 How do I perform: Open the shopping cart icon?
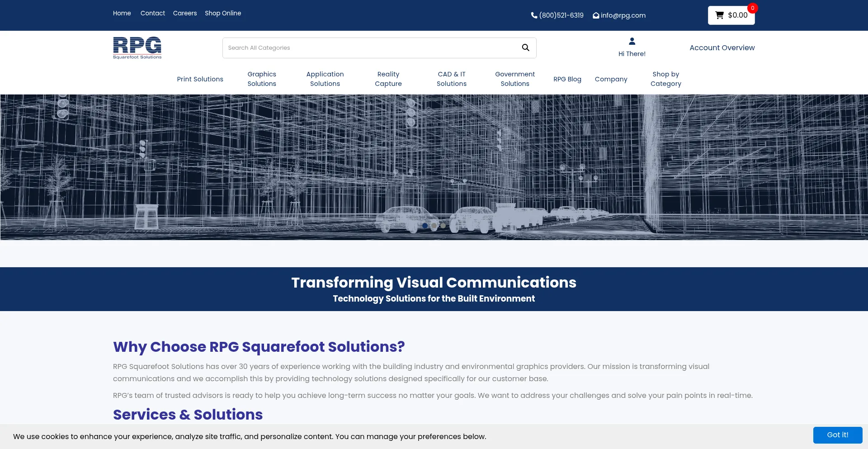(719, 15)
